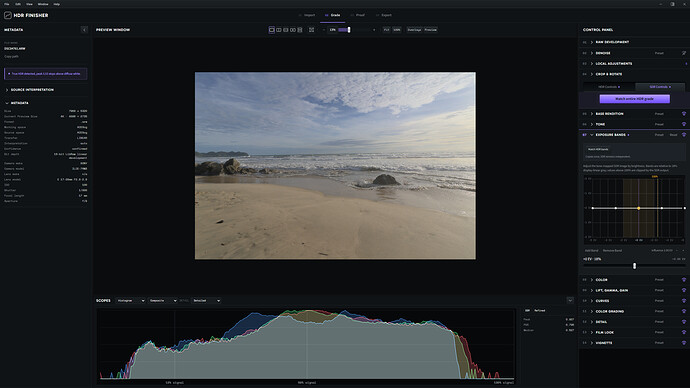The height and width of the screenshot is (388, 690).
Task: Click the zoom-in plus icon
Action: point(374,30)
